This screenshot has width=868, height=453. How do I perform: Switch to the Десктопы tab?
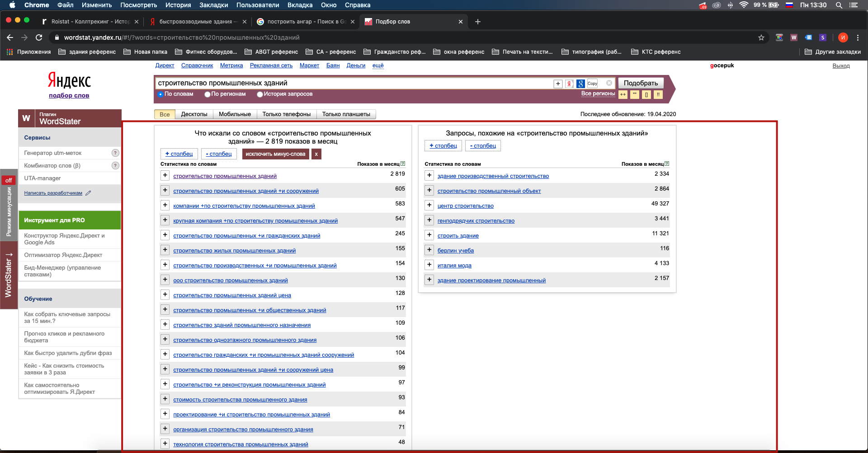(x=194, y=114)
